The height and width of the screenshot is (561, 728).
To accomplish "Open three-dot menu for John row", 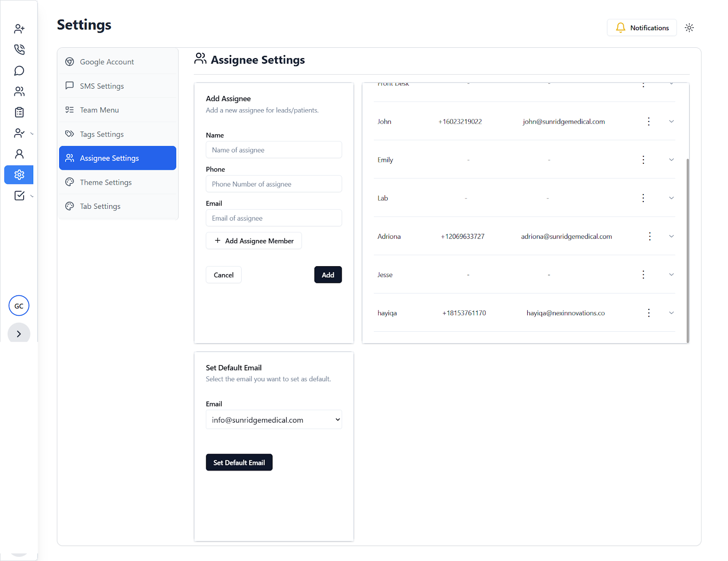I will (648, 121).
